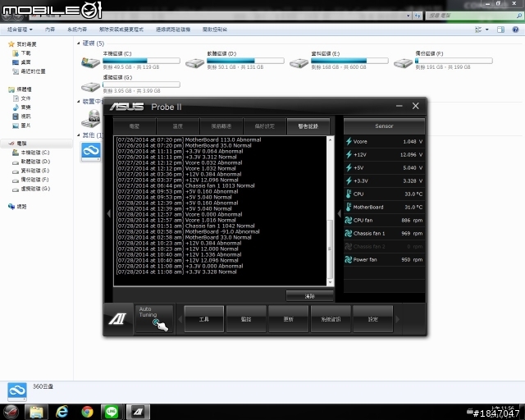Click the Vcore lightning bolt sensor icon
Screen dimensions: 525x420
[x=349, y=141]
